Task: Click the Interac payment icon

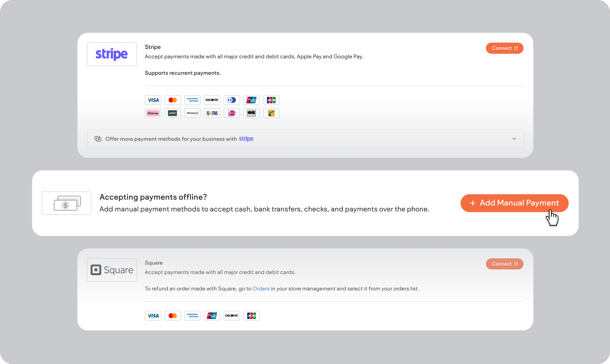Action: (x=271, y=113)
